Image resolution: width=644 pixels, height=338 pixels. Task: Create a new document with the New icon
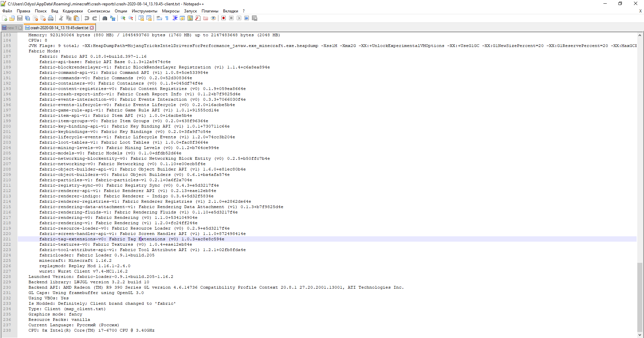(5, 18)
